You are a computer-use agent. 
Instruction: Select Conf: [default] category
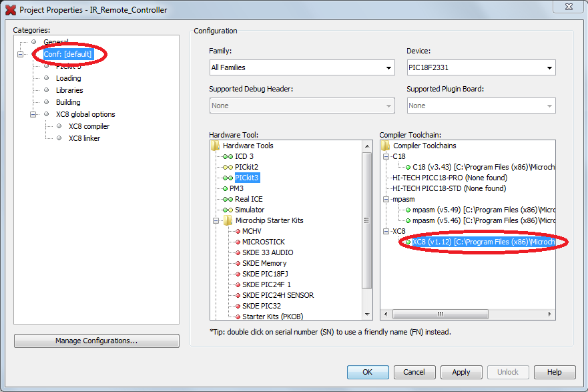point(67,54)
